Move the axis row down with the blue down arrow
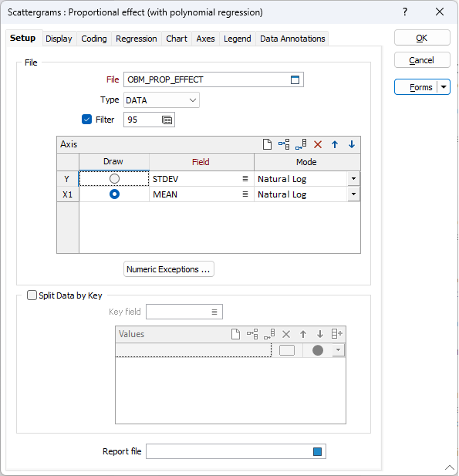Viewport: 459px width, 476px height. click(x=352, y=144)
